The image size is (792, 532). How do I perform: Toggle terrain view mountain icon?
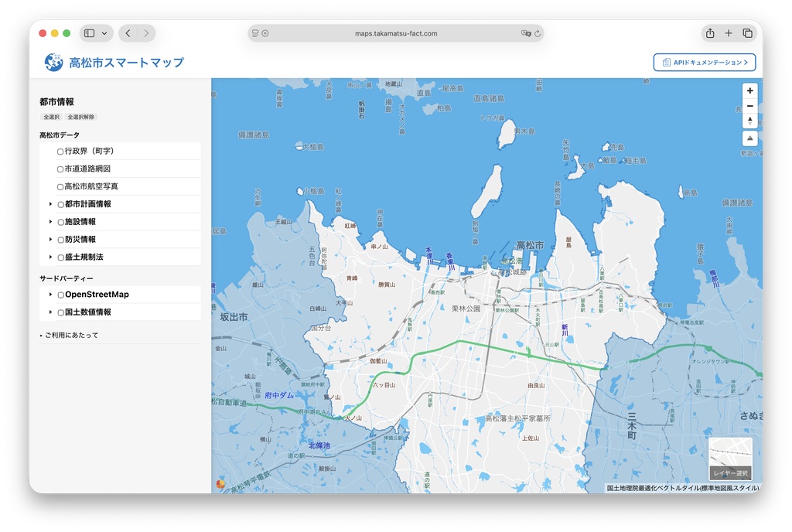(749, 138)
